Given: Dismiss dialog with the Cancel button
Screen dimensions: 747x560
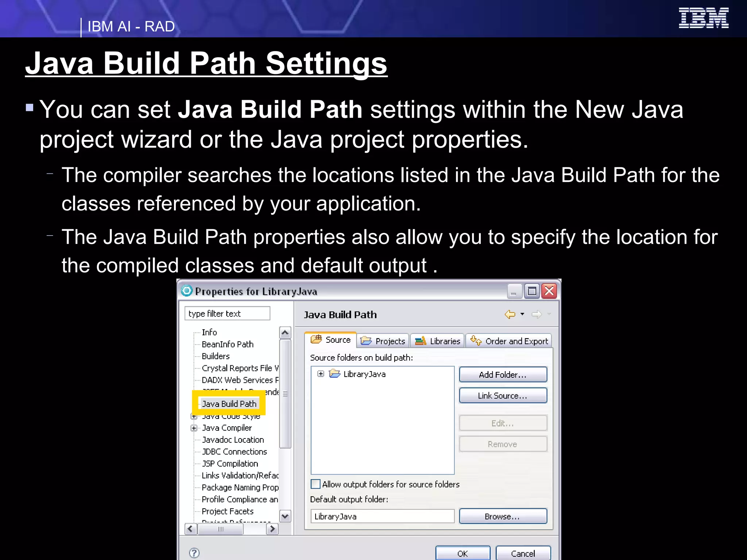Looking at the screenshot, I should [523, 553].
